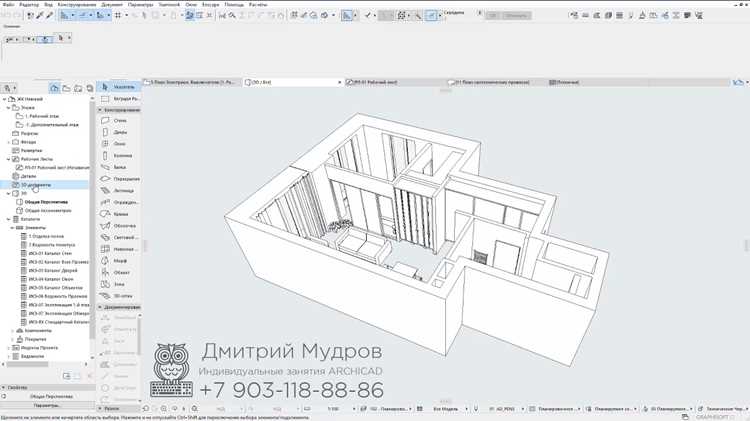The height and width of the screenshot is (421, 750).
Task: Select the Stair (Лестница) tool
Action: 119,190
